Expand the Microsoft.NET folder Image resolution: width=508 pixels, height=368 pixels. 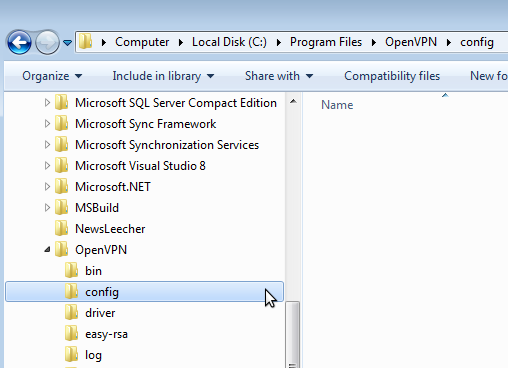[x=47, y=186]
